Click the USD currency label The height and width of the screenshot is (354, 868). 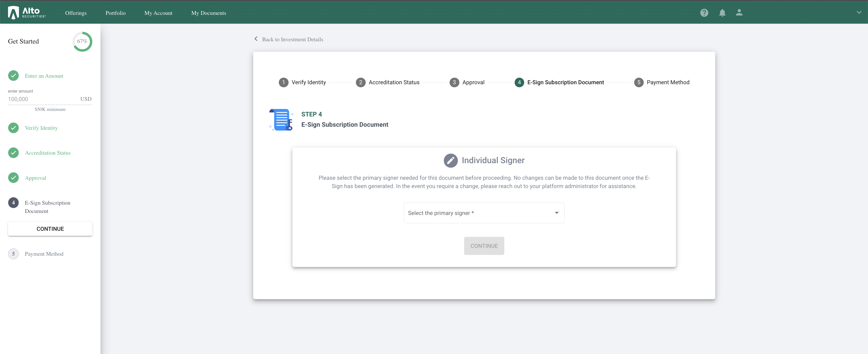click(x=86, y=99)
